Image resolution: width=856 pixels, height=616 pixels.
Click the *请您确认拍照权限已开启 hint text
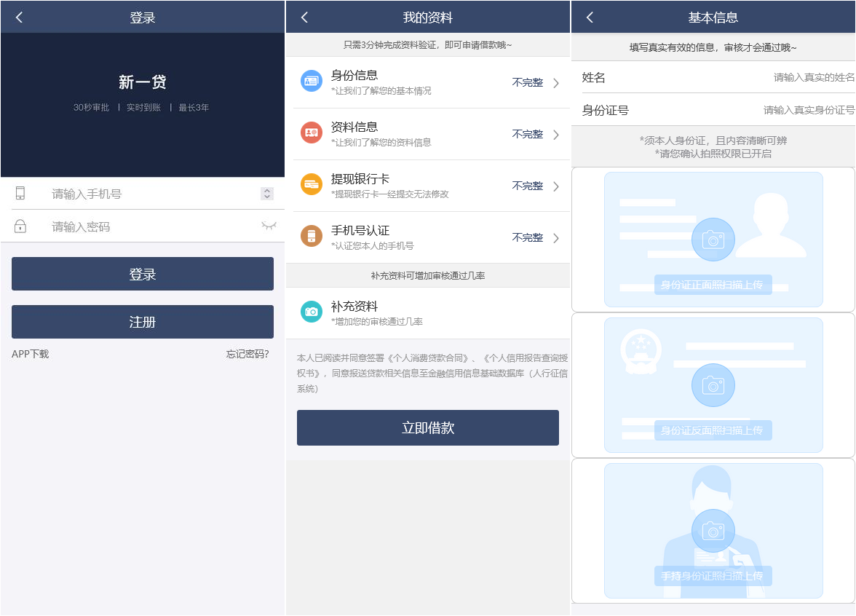point(713,154)
